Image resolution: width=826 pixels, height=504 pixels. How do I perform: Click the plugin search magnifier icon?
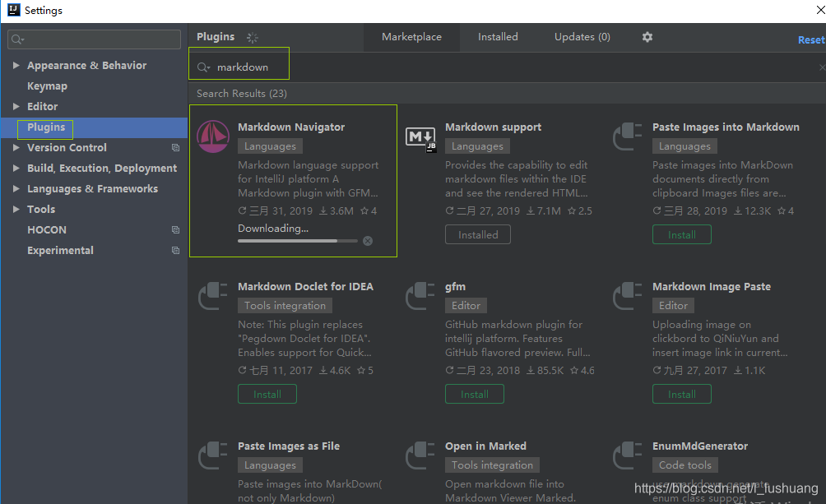[x=203, y=67]
